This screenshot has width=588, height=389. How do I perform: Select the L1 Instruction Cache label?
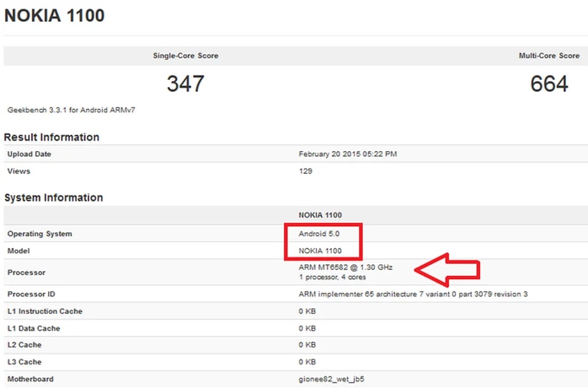[x=45, y=311]
